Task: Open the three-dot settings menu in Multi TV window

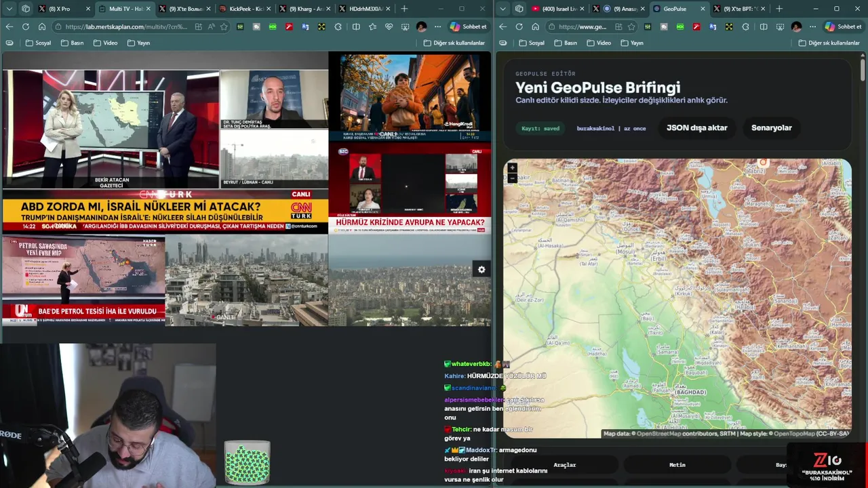Action: (x=437, y=26)
